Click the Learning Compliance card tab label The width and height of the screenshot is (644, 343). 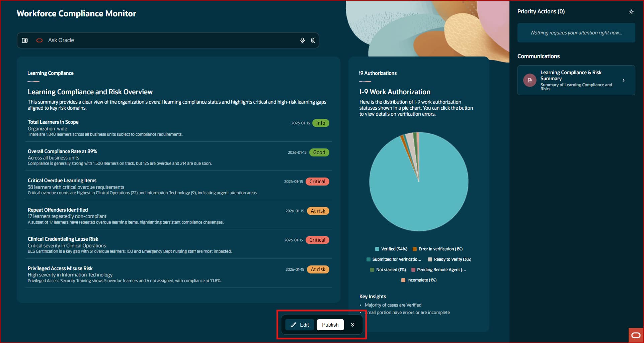[x=51, y=73]
